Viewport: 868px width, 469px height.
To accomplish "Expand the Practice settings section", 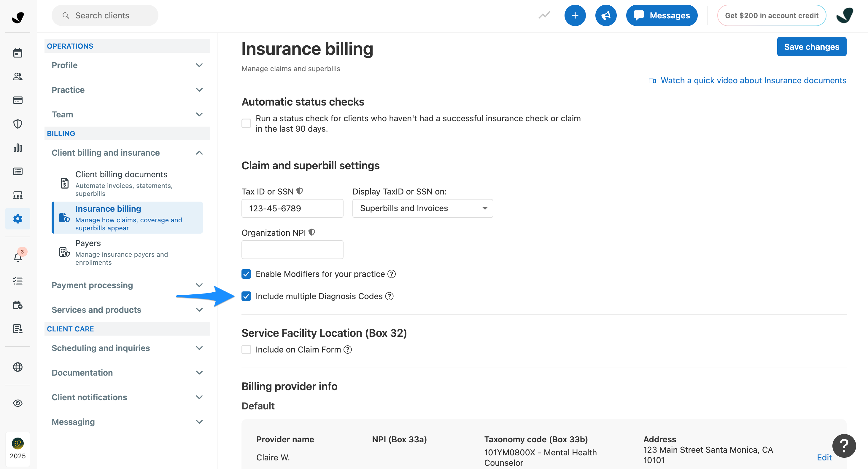I will click(x=127, y=90).
